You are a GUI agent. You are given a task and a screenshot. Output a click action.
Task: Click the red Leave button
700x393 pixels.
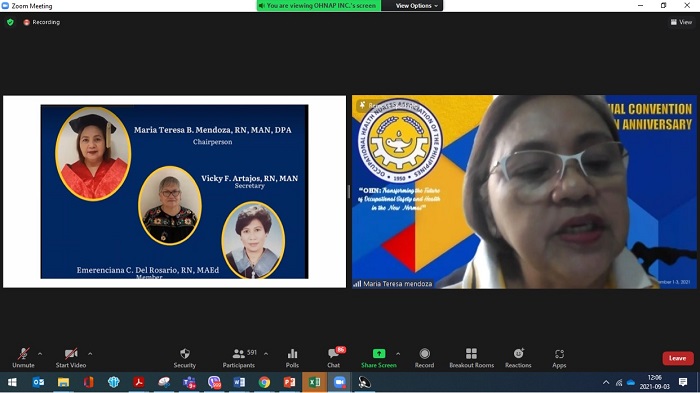point(678,358)
